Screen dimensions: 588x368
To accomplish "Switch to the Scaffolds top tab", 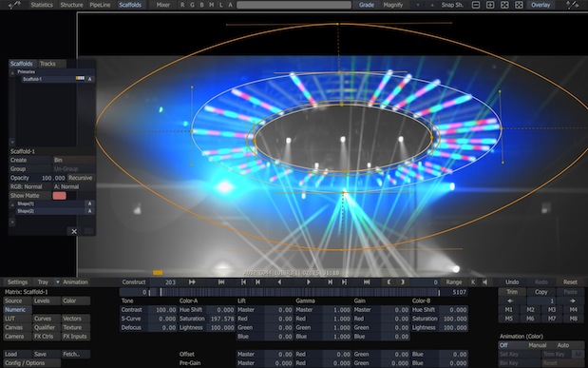I will pyautogui.click(x=130, y=5).
